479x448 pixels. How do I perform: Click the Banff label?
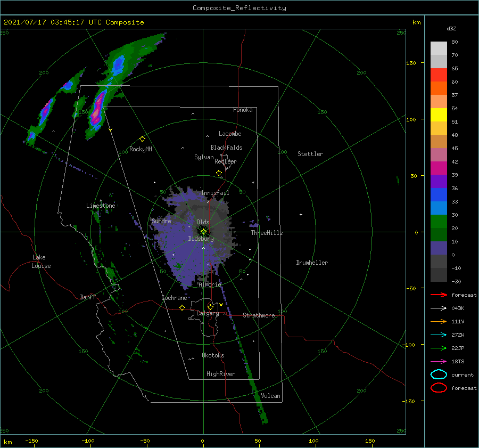[x=88, y=297]
